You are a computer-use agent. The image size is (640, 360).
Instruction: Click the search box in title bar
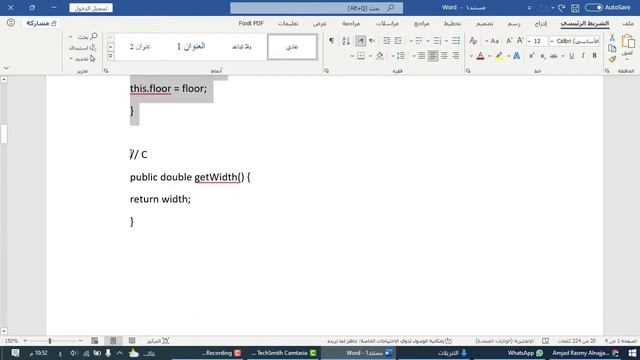tap(316, 8)
